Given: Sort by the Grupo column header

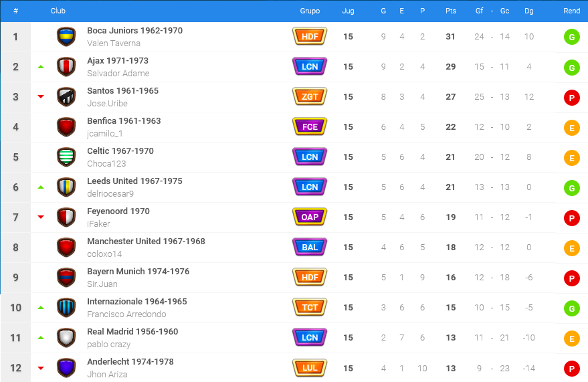Looking at the screenshot, I should [310, 11].
